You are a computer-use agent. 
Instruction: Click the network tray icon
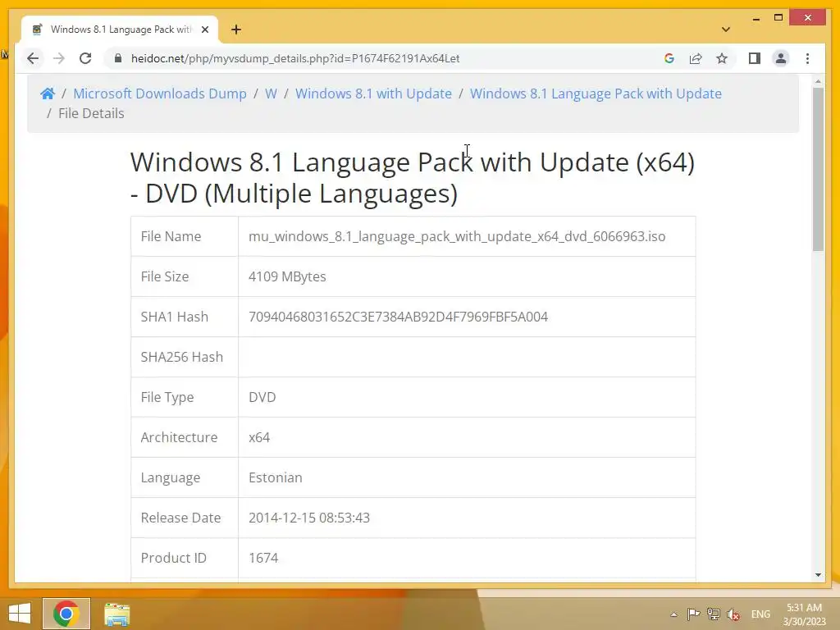[x=713, y=614]
